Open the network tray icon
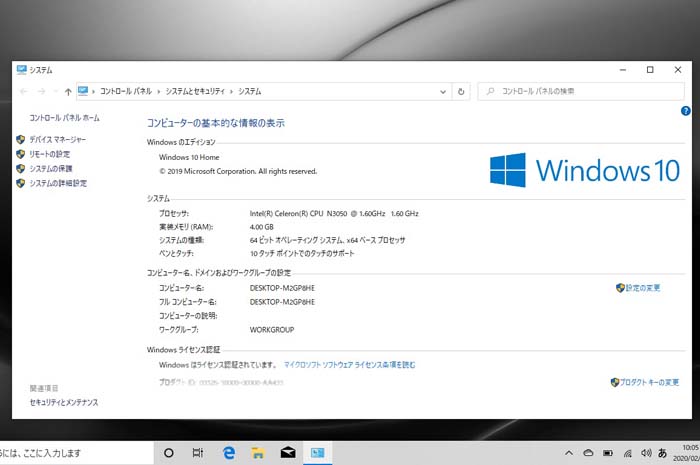The image size is (700, 465). coord(628,453)
